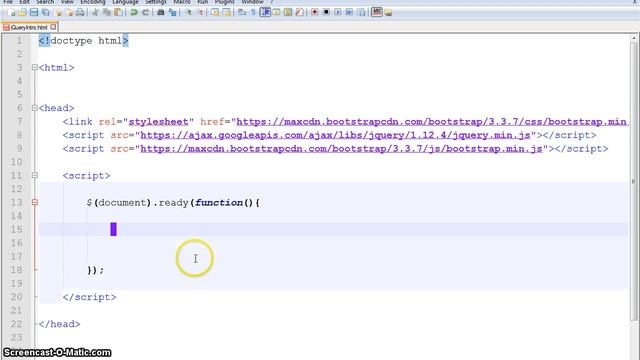Image resolution: width=640 pixels, height=360 pixels.
Task: Click the Open file folder icon
Action: 22,12
